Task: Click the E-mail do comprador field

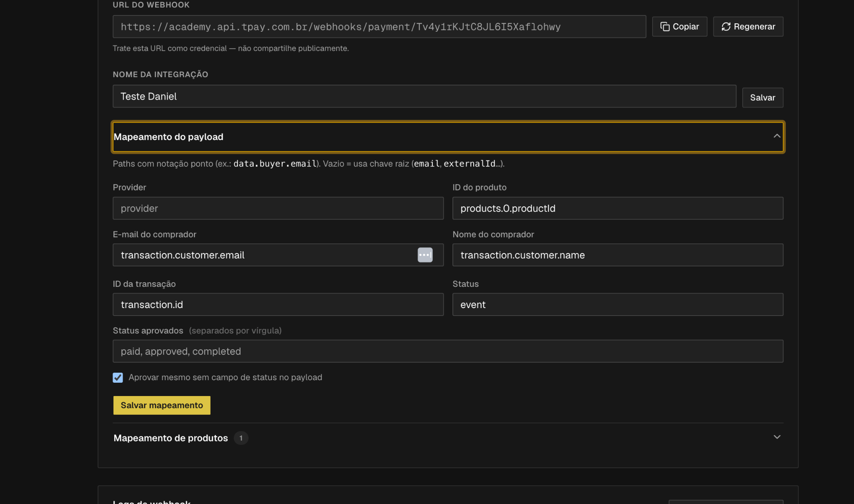Action: [278, 255]
